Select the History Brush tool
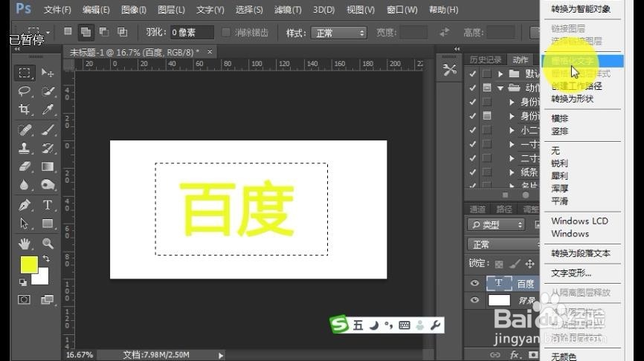 tap(48, 148)
